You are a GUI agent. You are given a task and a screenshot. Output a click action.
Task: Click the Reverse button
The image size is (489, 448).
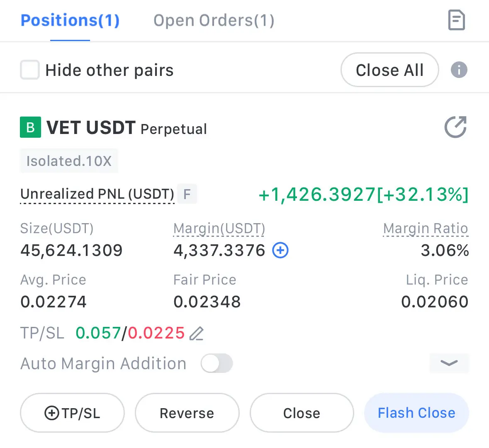pyautogui.click(x=187, y=413)
